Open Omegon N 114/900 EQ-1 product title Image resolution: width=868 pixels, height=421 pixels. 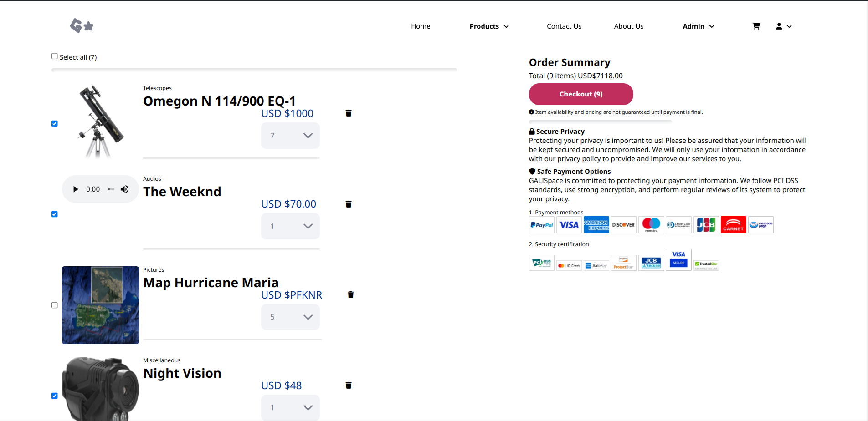tap(220, 101)
